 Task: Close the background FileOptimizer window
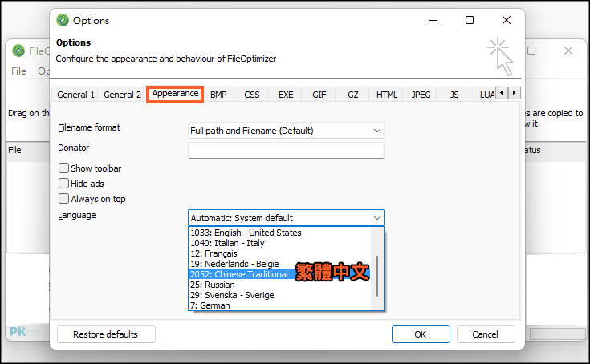(x=568, y=51)
